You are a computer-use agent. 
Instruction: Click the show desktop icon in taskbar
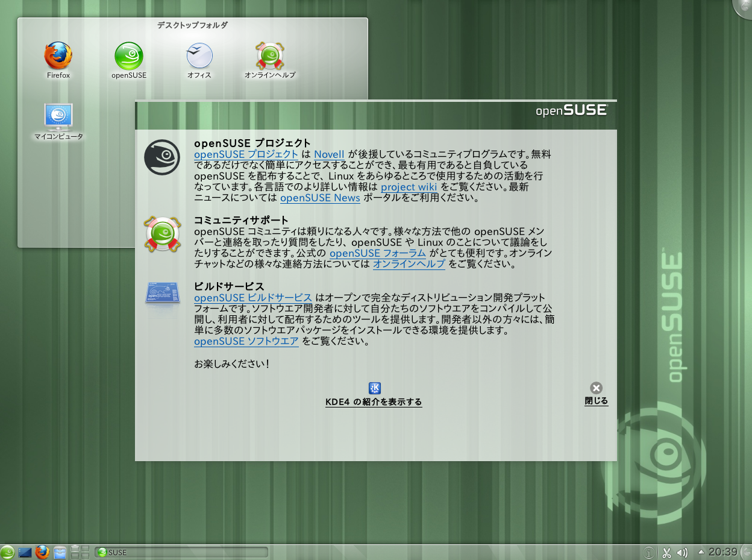click(x=25, y=552)
